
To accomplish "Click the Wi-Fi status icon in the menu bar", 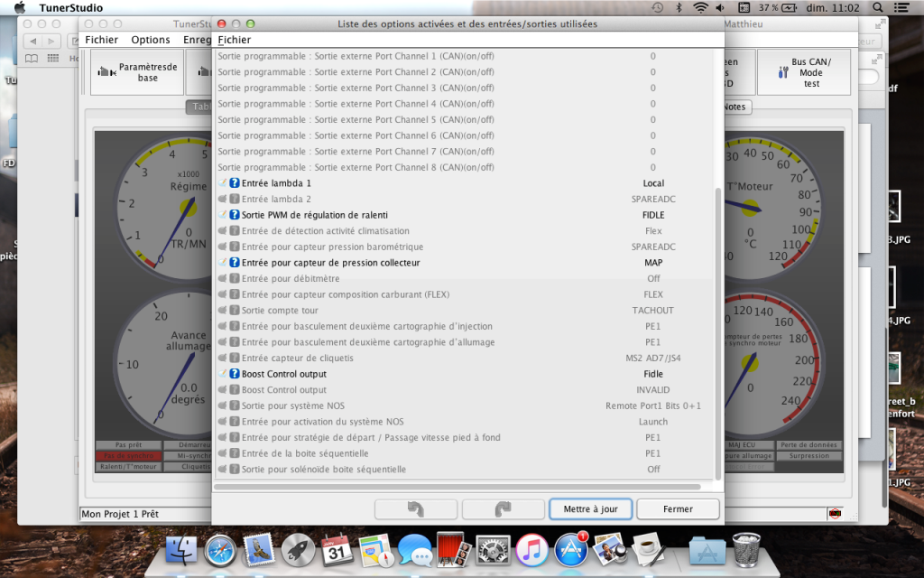I will [x=700, y=7].
